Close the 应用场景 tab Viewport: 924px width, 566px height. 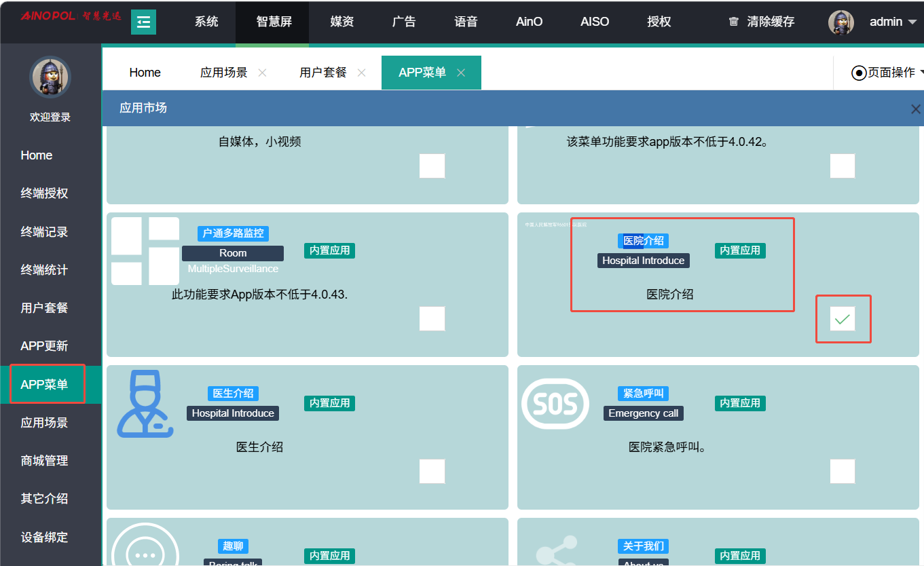[263, 73]
